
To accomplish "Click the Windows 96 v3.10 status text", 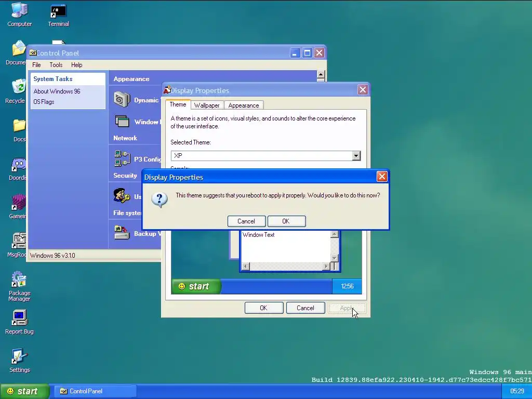I will [x=52, y=256].
